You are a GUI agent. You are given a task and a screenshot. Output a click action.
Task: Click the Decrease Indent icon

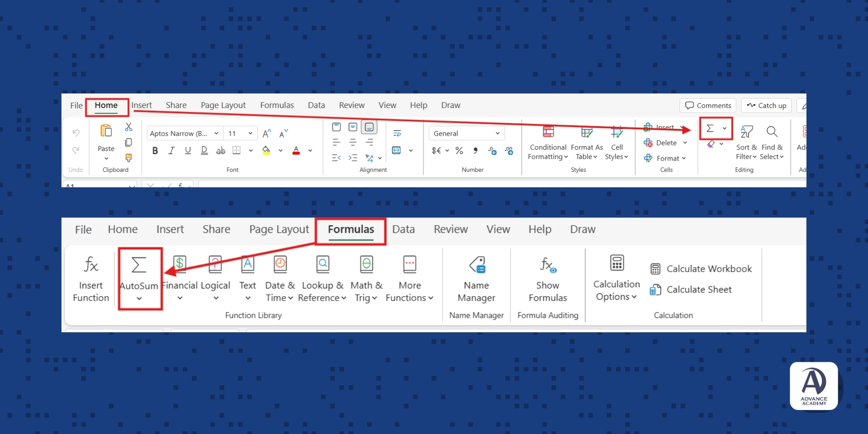tap(336, 158)
